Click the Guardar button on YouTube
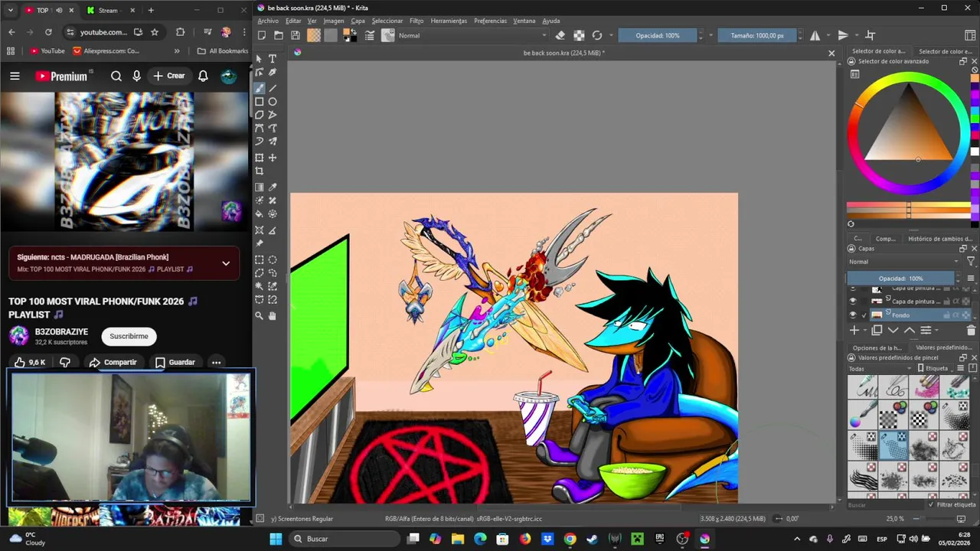 (x=175, y=362)
